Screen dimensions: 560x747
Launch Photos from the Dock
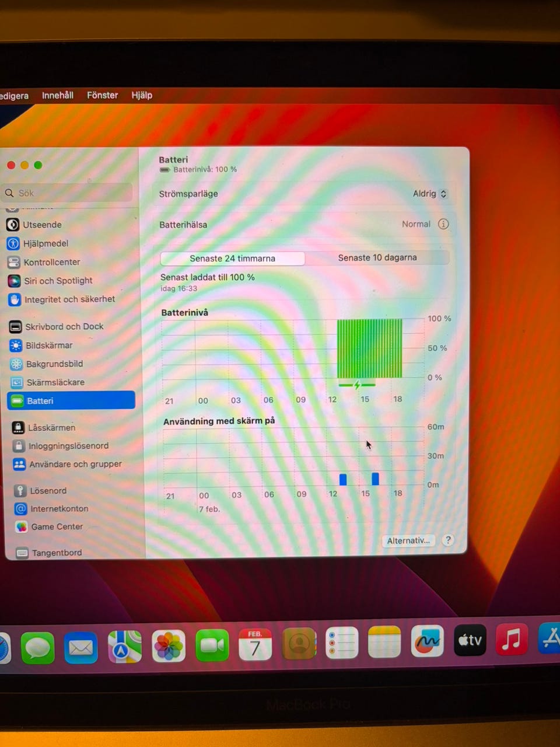(x=169, y=646)
